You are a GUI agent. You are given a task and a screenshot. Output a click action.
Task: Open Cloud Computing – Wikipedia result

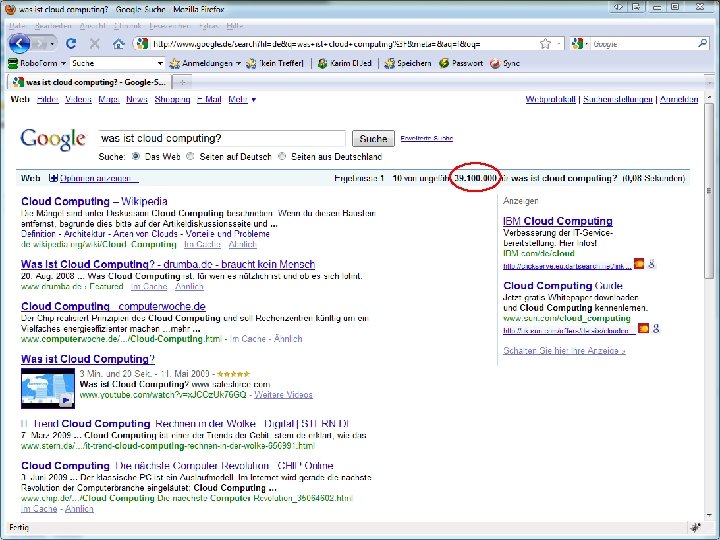pos(94,201)
